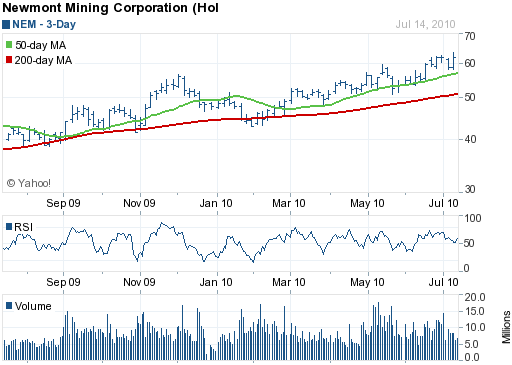The image size is (512, 365).
Task: Click the vertical Millions axis label
Action: tap(506, 327)
